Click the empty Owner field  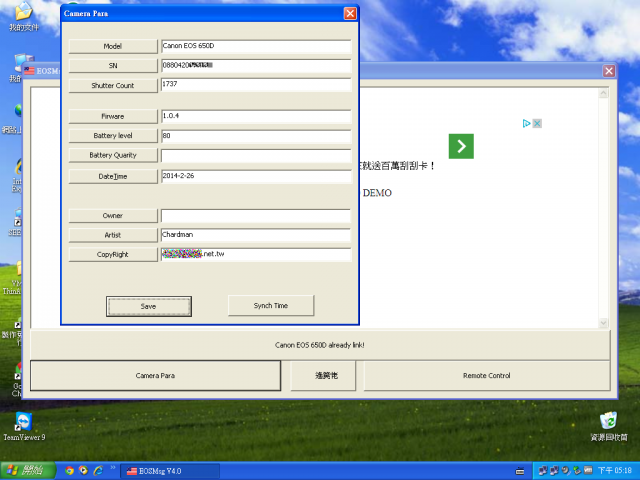tap(256, 216)
